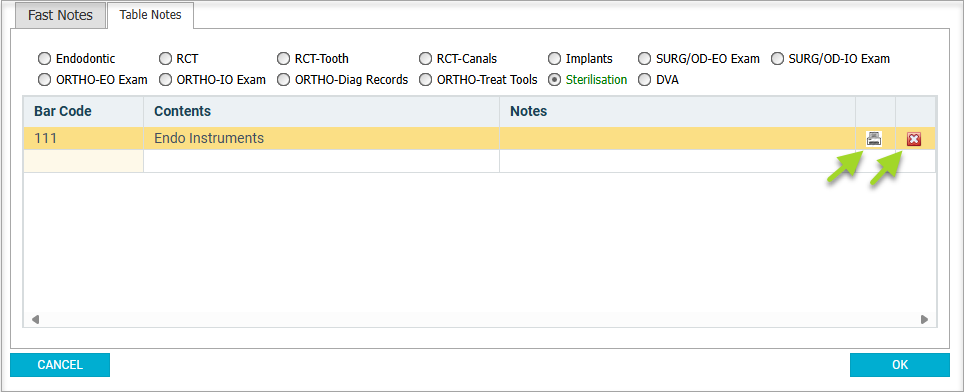Select the Endo Instruments contents cell
Screen dimensions: 964x392
(x=322, y=138)
